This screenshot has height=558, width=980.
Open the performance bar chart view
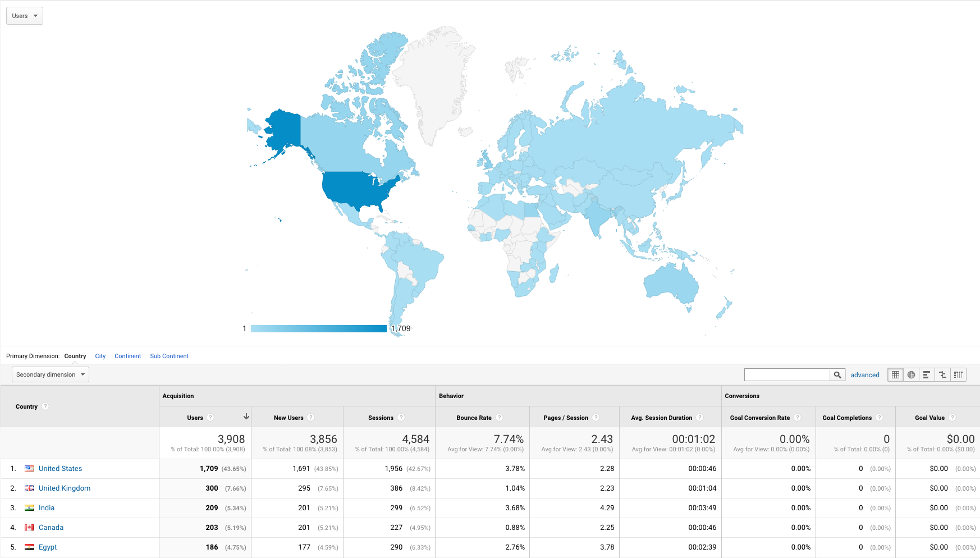pyautogui.click(x=927, y=374)
